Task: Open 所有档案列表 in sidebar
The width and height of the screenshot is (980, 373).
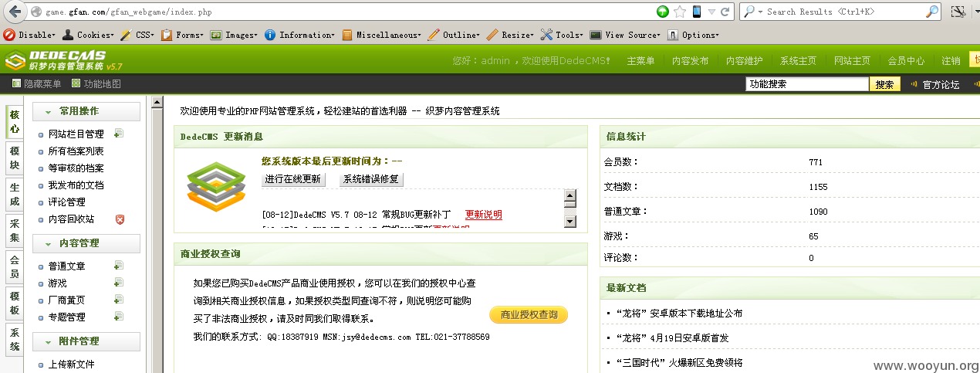Action: (76, 151)
